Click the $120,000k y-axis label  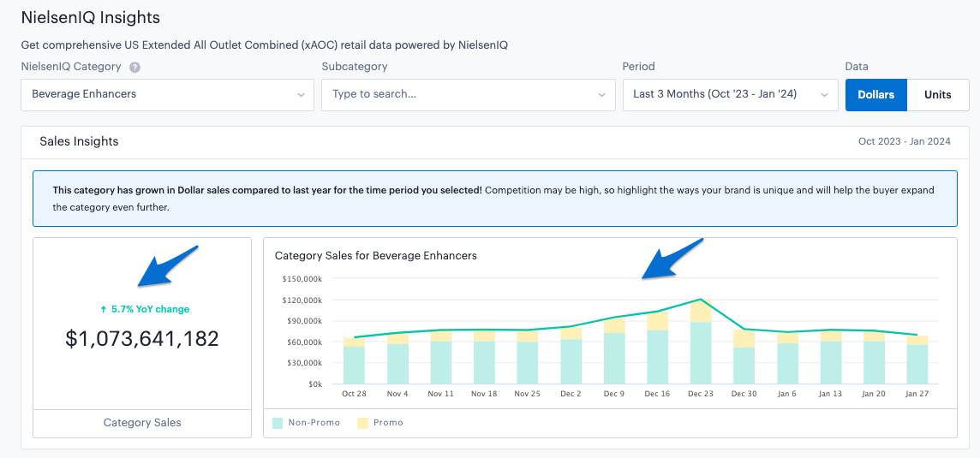(302, 300)
